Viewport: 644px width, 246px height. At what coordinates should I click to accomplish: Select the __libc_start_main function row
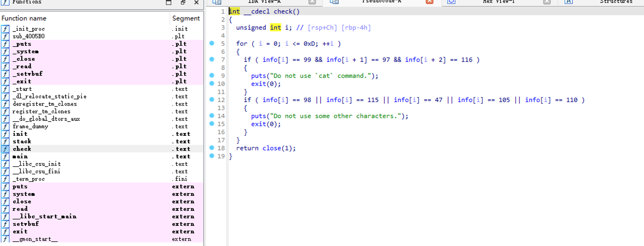(x=102, y=217)
